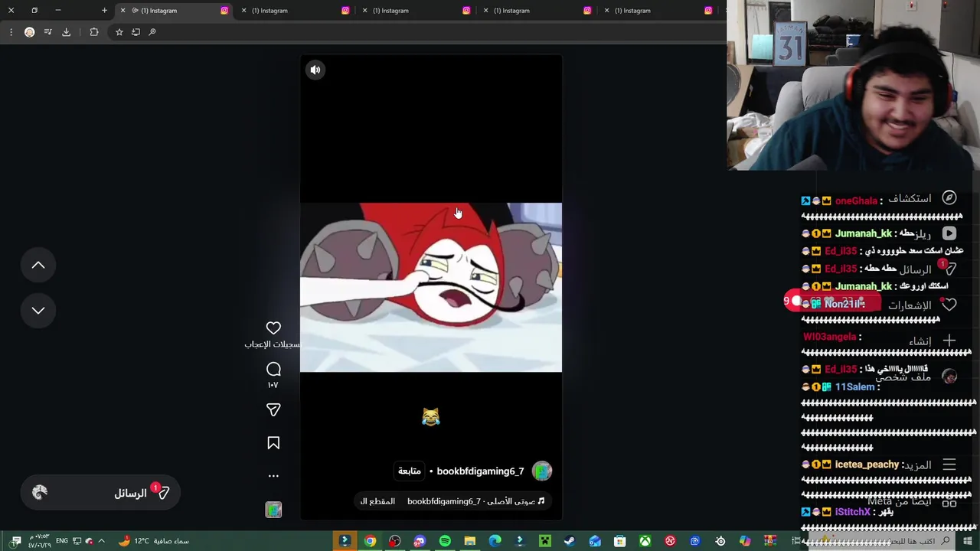
Task: Open Google Chrome from the taskbar
Action: point(370,541)
